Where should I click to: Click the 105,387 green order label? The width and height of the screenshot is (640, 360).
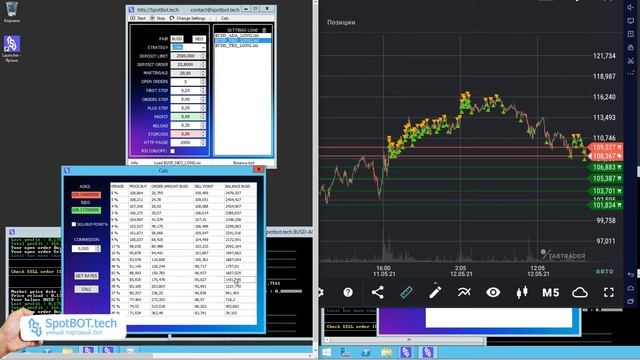tap(606, 179)
